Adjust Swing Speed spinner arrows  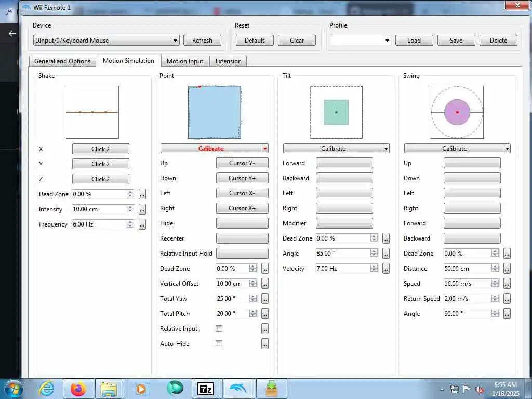pyautogui.click(x=495, y=283)
